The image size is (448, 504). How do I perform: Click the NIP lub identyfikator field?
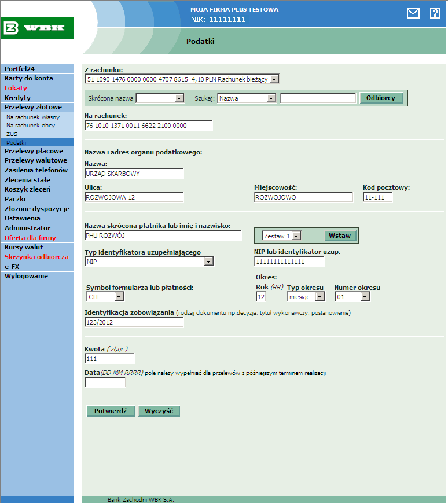pos(289,262)
